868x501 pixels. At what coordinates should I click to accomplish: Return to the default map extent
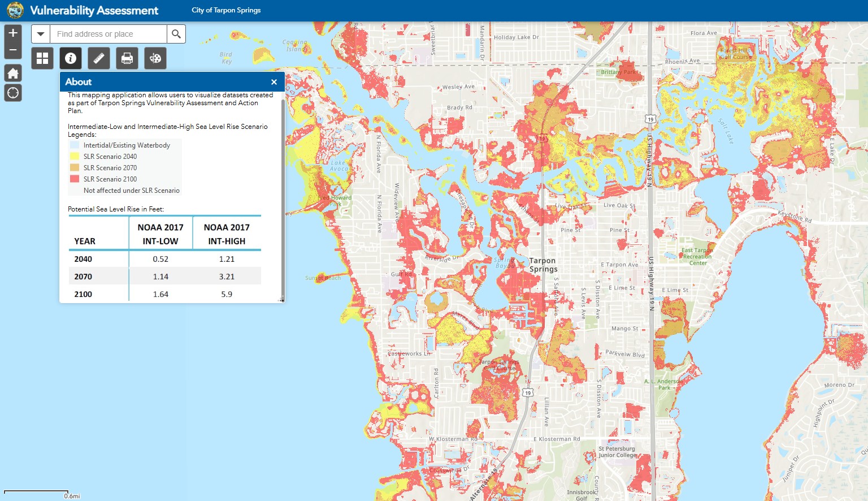13,74
